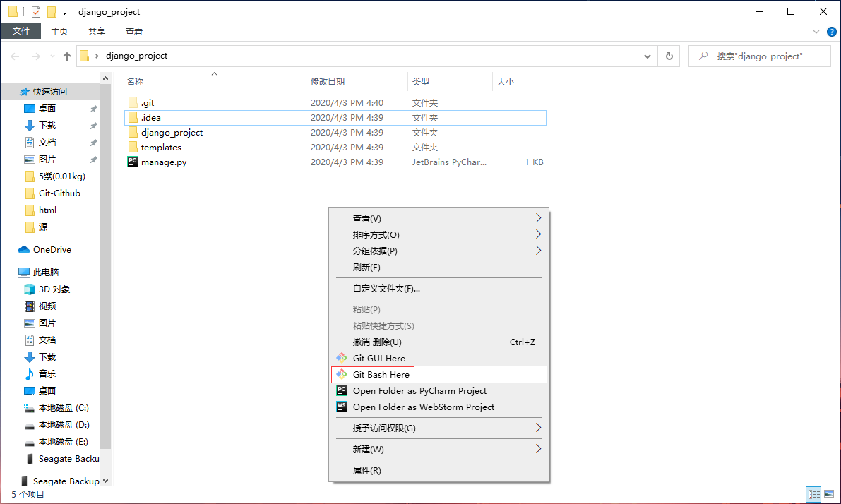Click the refresh button beside address bar

point(669,56)
